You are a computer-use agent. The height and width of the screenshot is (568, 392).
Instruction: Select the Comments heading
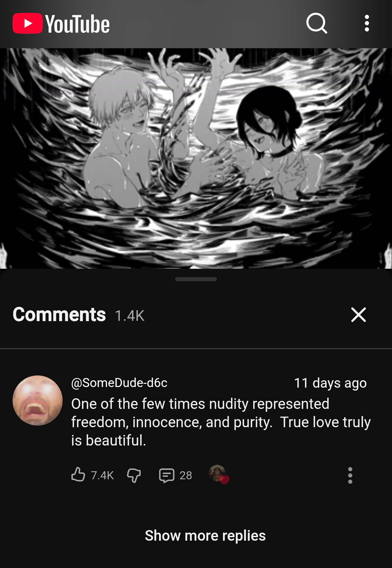(59, 314)
